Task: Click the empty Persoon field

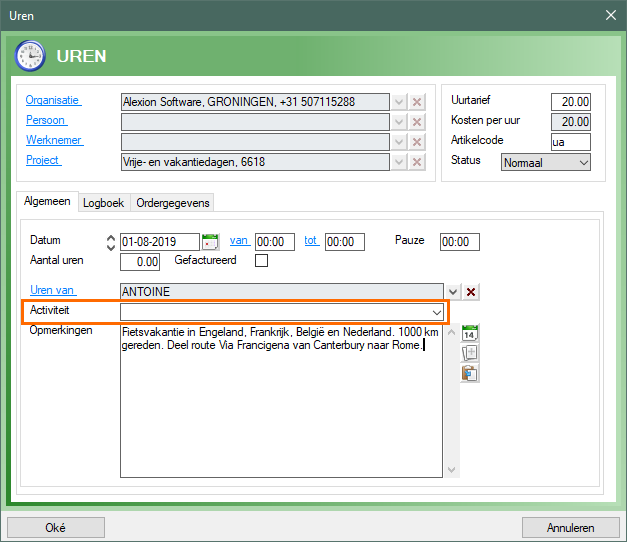Action: 255,122
